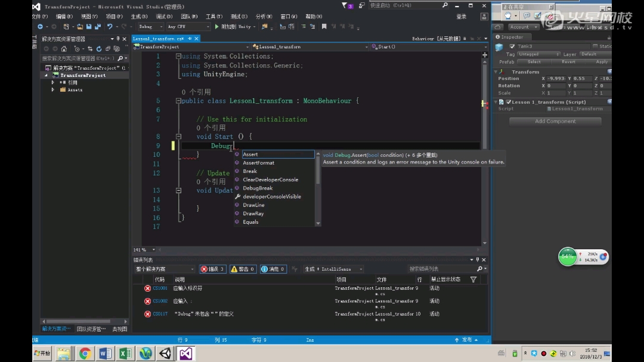The image size is (644, 362).
Task: Toggle the Messages 0 filter button
Action: click(273, 269)
